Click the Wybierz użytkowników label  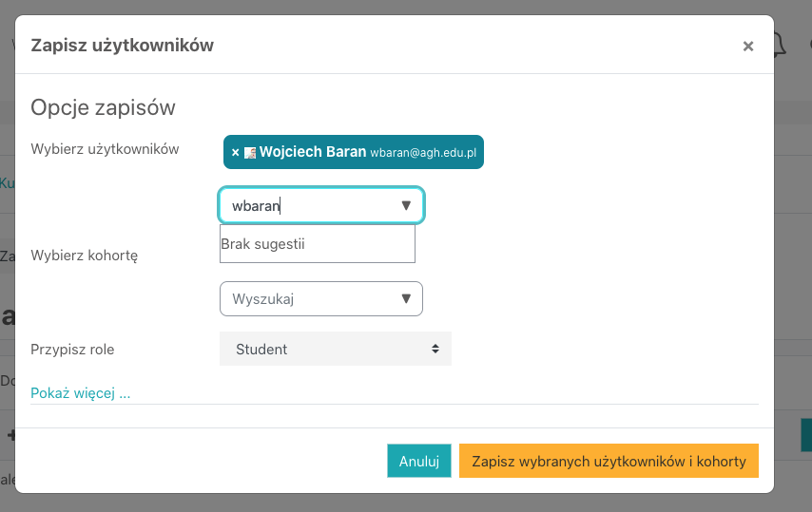(x=105, y=149)
